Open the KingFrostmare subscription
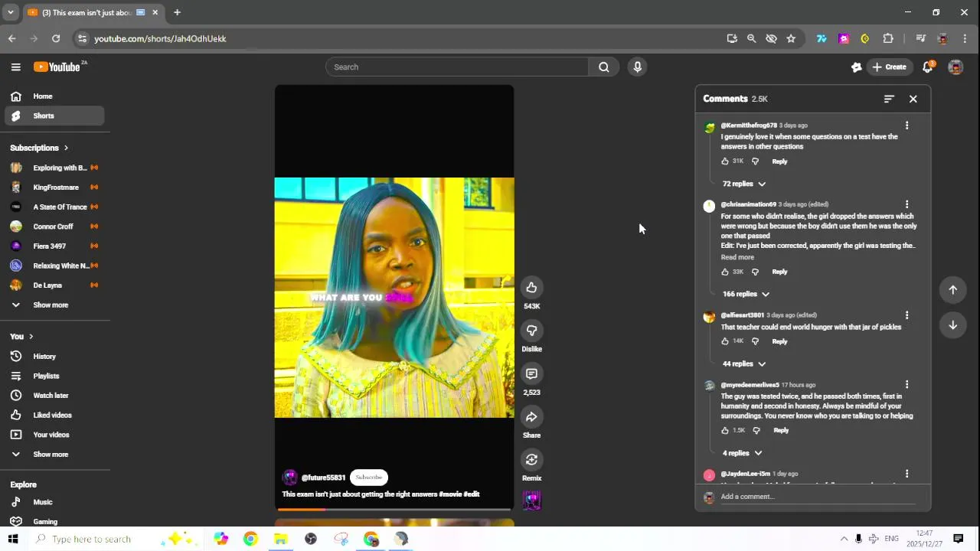Screen dimensions: 980x551 click(x=54, y=187)
